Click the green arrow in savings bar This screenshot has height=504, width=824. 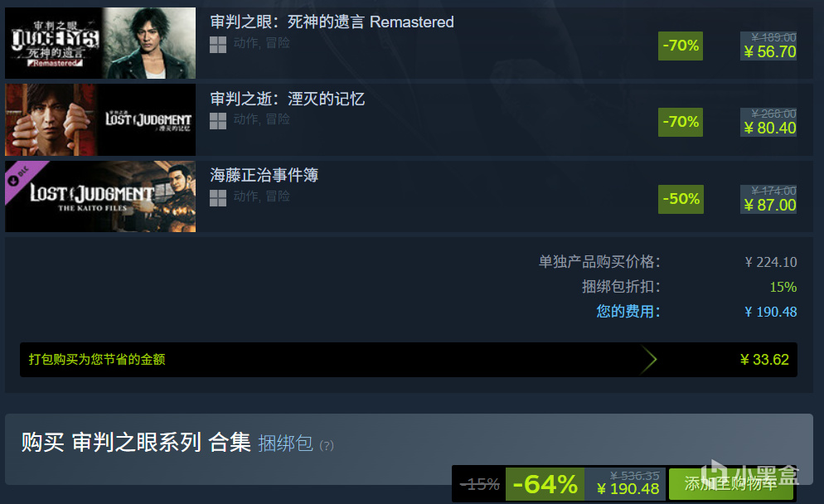(650, 360)
